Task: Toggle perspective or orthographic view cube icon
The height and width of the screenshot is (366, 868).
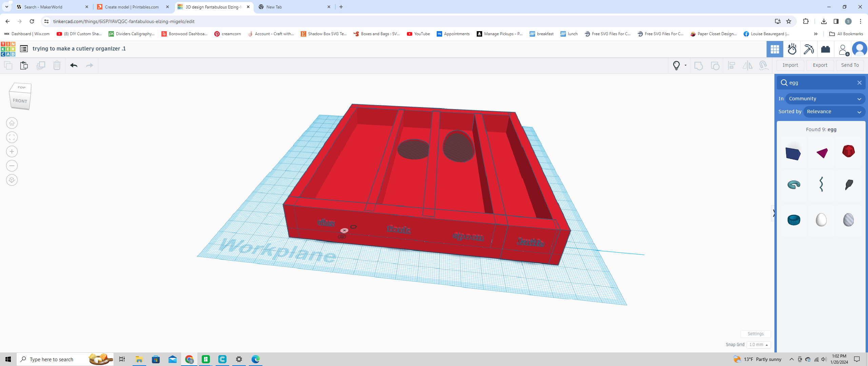Action: [12, 180]
